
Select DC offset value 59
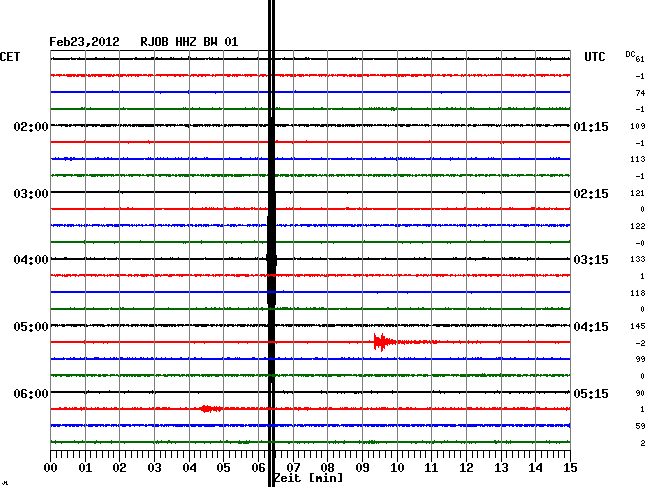pos(640,426)
